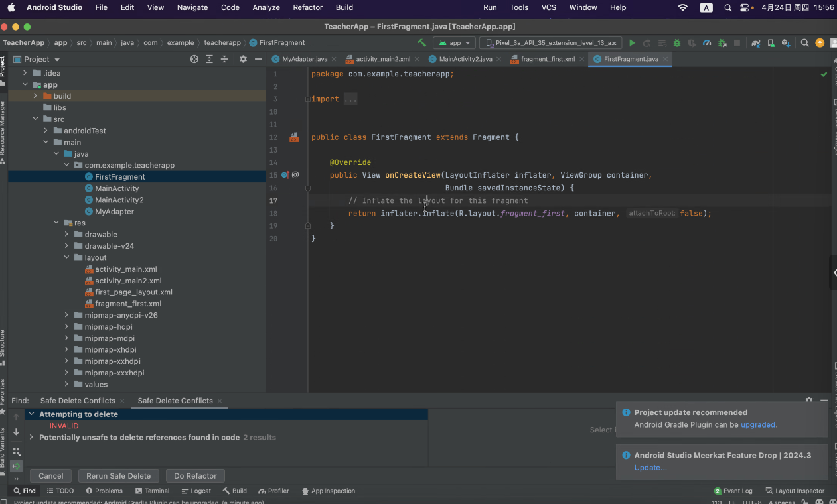Click the Stop square icon in toolbar

point(737,42)
